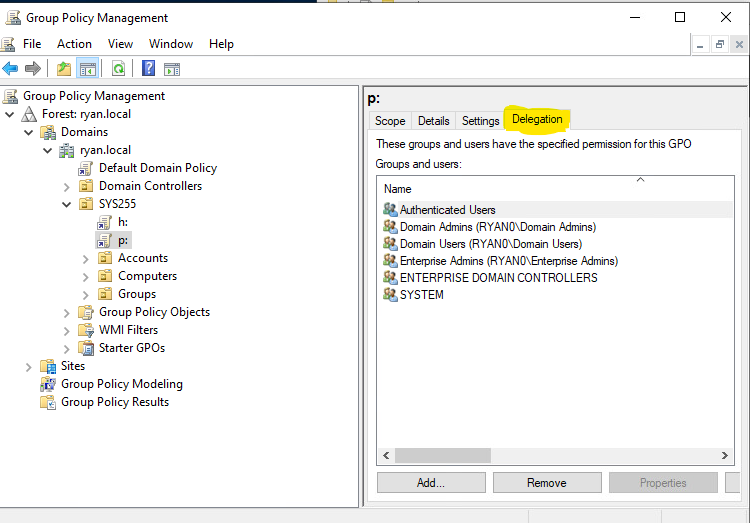Screen dimensions: 750x523
Task: Click the Remove button
Action: click(x=547, y=483)
